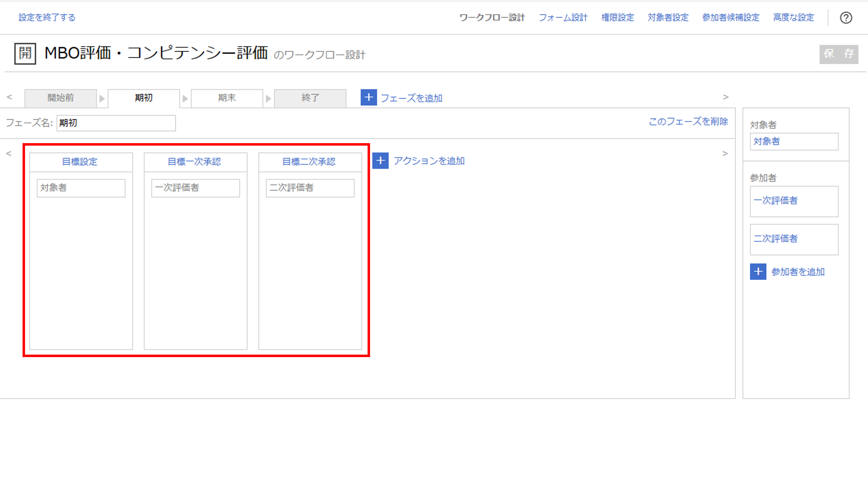Click 参加者を追加 link text

(798, 272)
